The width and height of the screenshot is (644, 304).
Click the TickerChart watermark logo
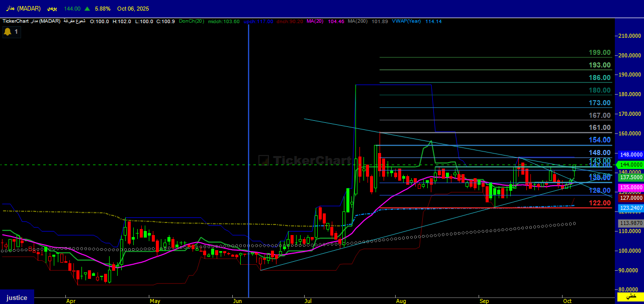pyautogui.click(x=305, y=160)
